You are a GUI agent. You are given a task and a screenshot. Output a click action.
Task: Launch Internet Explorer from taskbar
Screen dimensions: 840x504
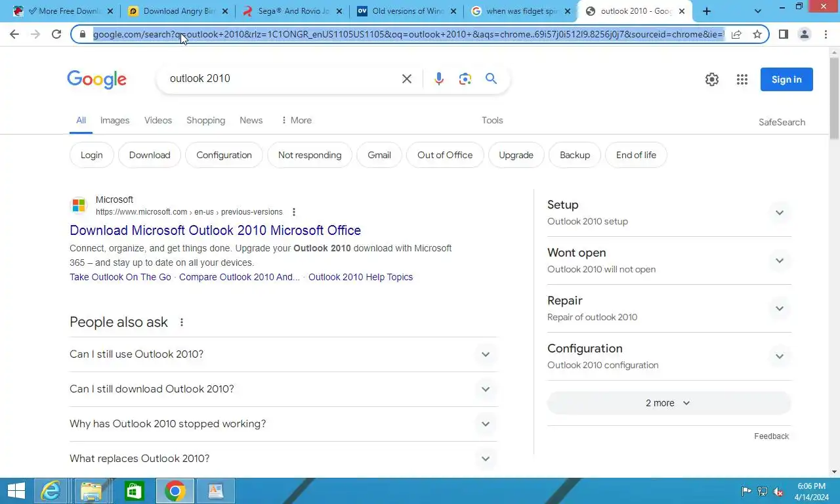pyautogui.click(x=51, y=491)
